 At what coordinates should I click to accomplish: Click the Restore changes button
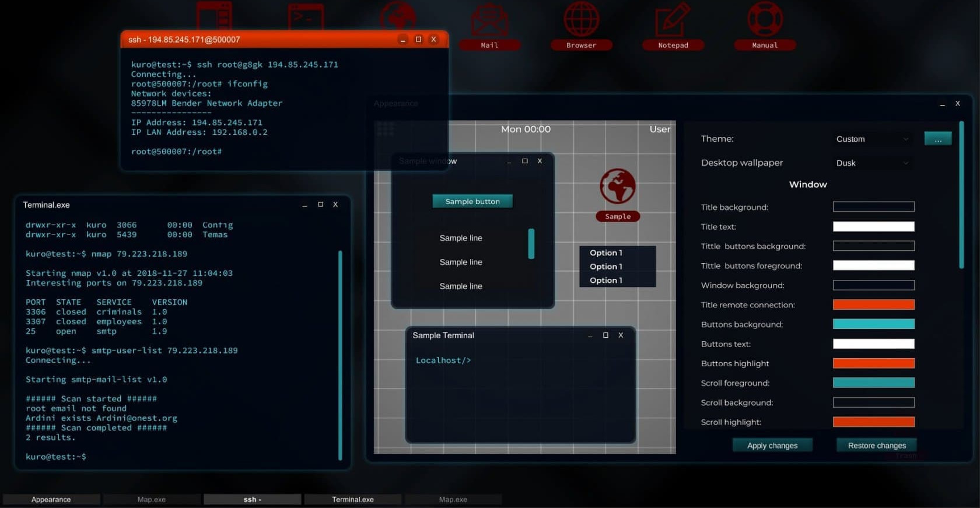(x=876, y=445)
